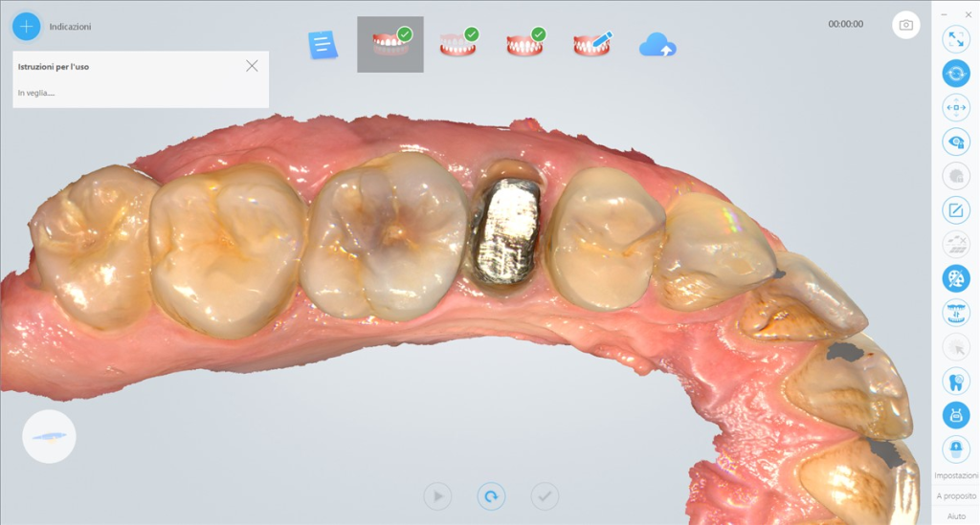Screen dimensions: 980x525
Task: Click the Istruzioni per l'uso title
Action: 54,67
